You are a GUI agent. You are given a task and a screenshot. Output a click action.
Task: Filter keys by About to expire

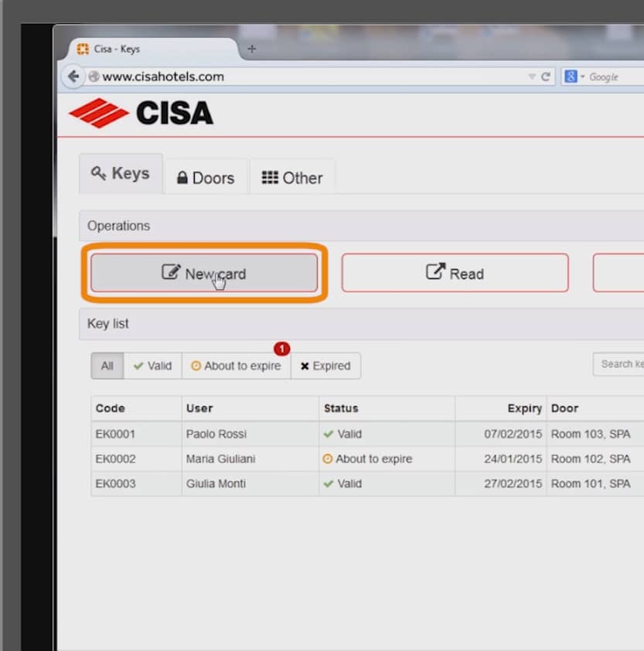(x=236, y=366)
